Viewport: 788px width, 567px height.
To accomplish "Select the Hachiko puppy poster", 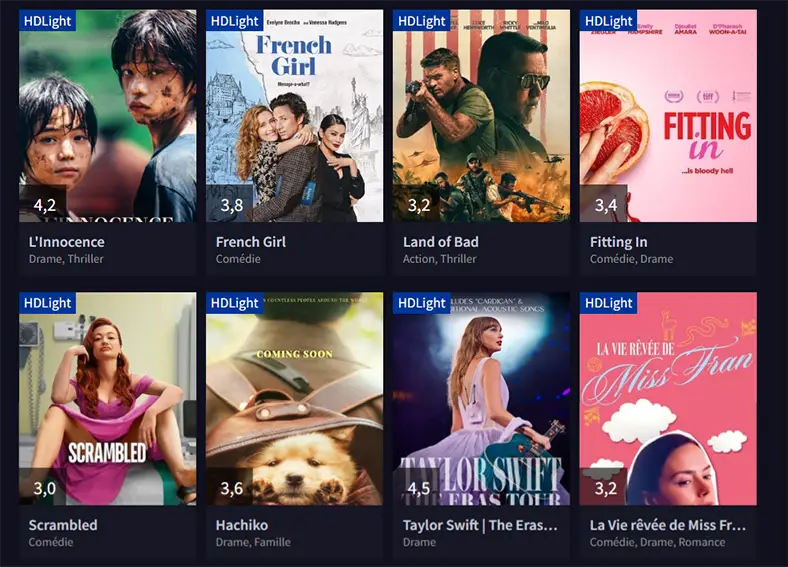I will [294, 399].
